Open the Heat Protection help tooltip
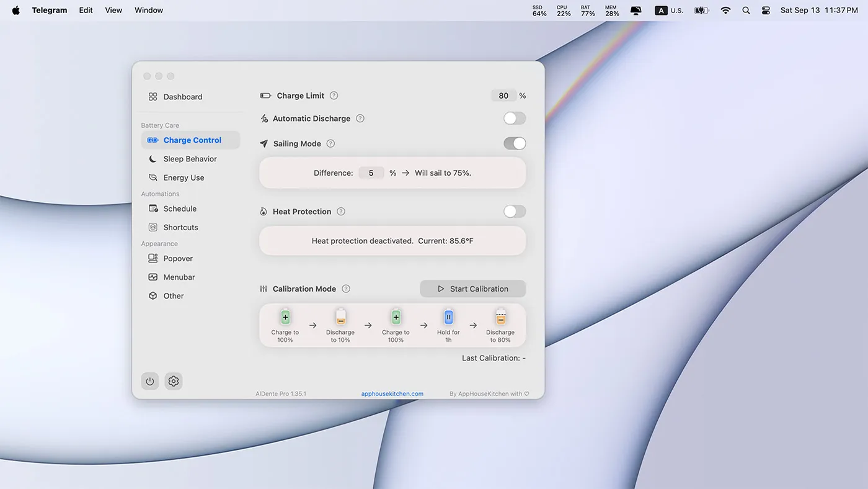The image size is (868, 489). pos(341,212)
